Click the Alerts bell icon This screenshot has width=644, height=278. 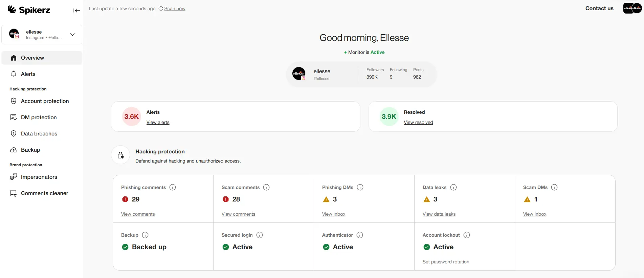coord(14,74)
